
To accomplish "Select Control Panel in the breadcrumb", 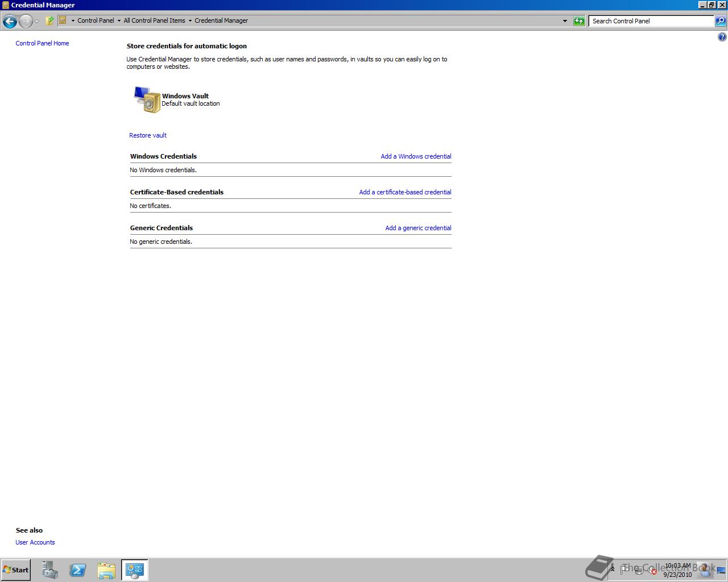I will [96, 20].
